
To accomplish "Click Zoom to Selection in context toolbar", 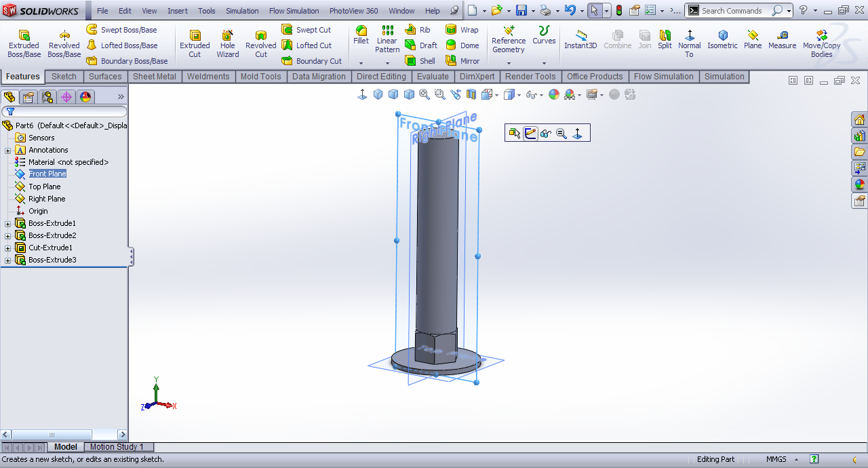I will [x=561, y=134].
